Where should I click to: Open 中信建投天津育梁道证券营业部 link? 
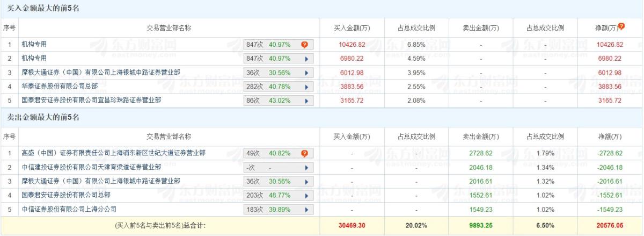(x=92, y=168)
